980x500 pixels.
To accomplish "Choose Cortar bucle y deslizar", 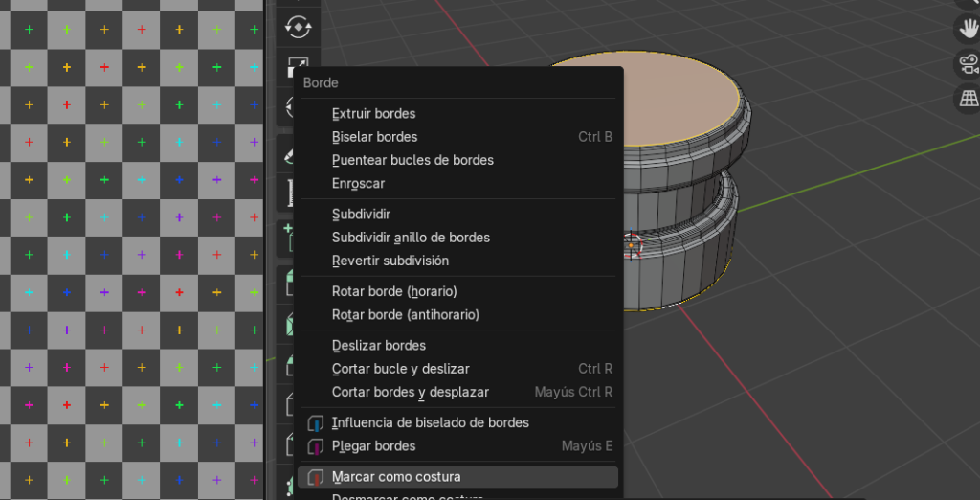I will (458, 369).
